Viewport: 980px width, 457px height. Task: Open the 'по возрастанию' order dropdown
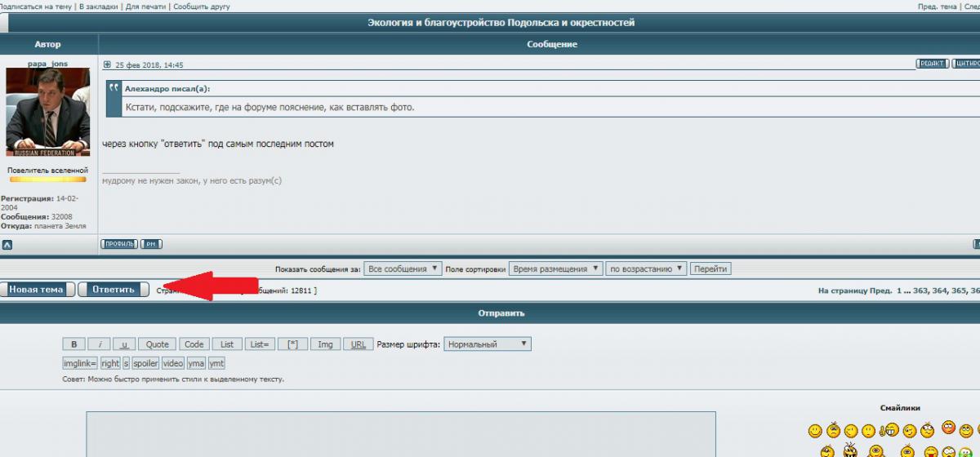646,268
